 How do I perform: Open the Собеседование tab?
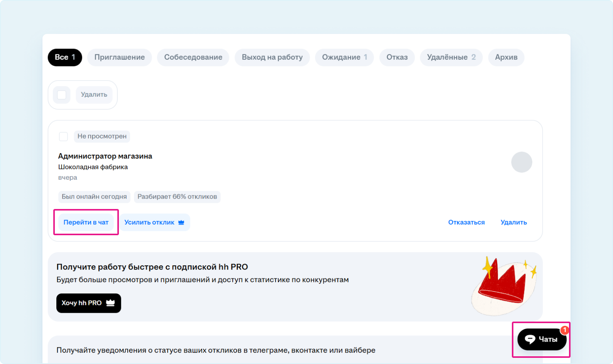click(193, 57)
